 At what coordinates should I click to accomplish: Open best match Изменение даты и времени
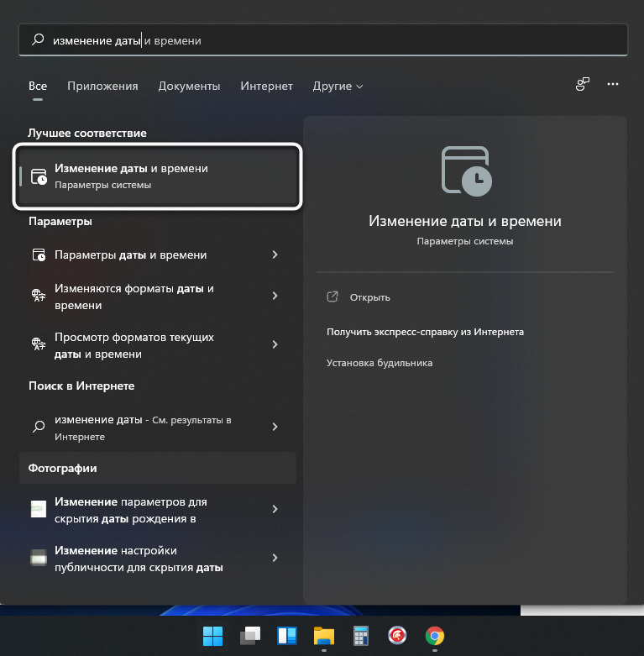pos(158,176)
